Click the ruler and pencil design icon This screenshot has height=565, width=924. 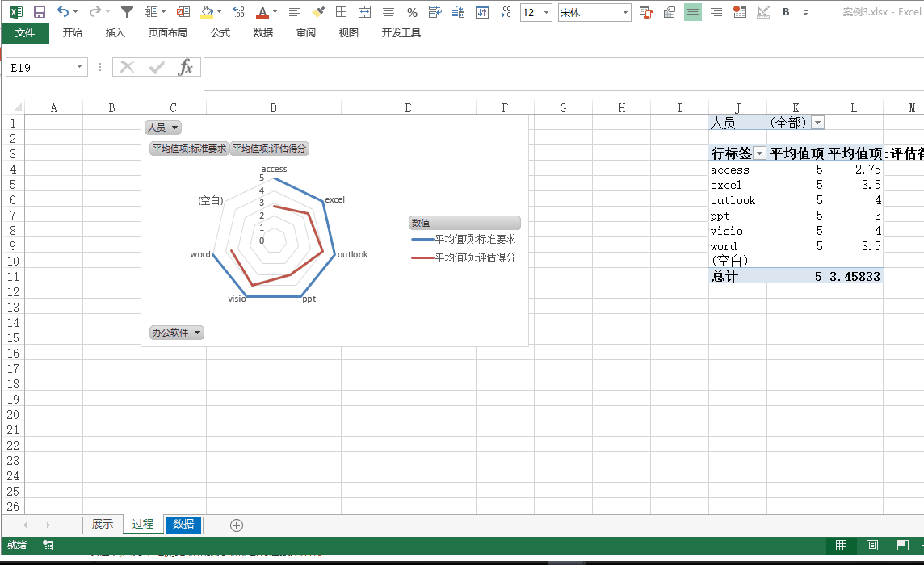point(763,12)
